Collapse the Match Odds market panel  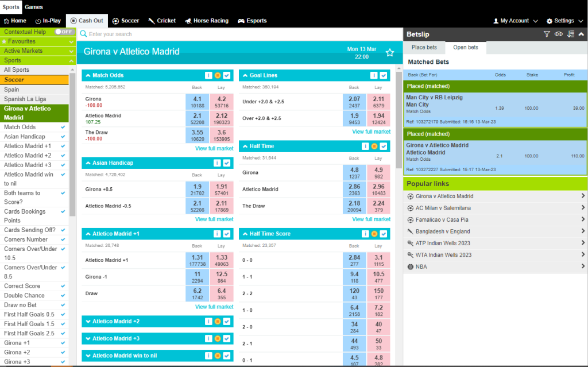pos(88,75)
